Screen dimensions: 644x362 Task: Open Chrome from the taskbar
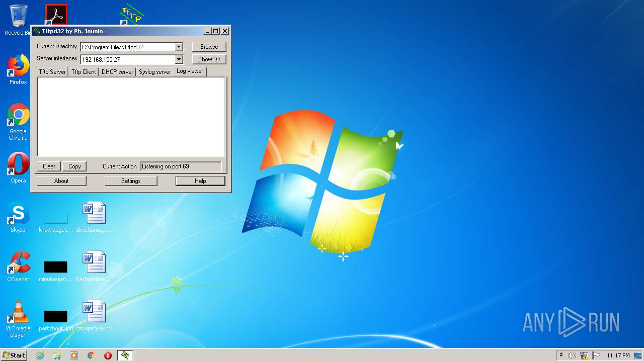tap(91, 355)
